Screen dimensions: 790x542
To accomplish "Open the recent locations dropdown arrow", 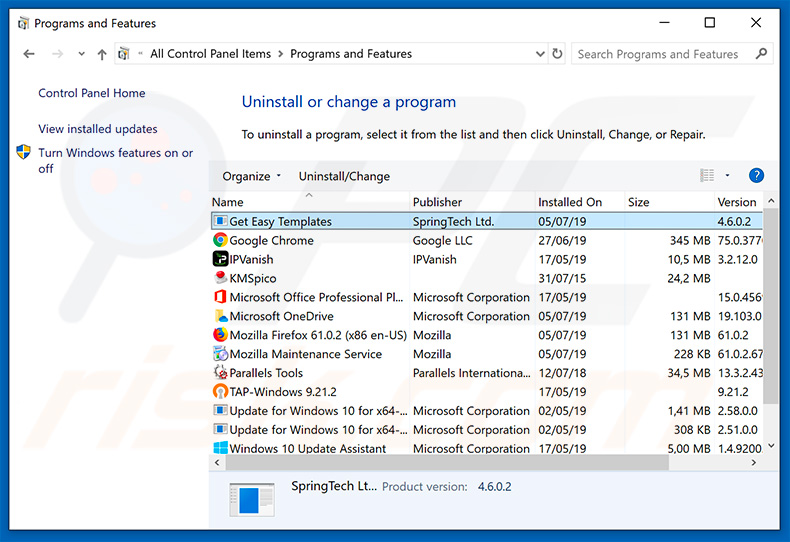I will [x=81, y=54].
